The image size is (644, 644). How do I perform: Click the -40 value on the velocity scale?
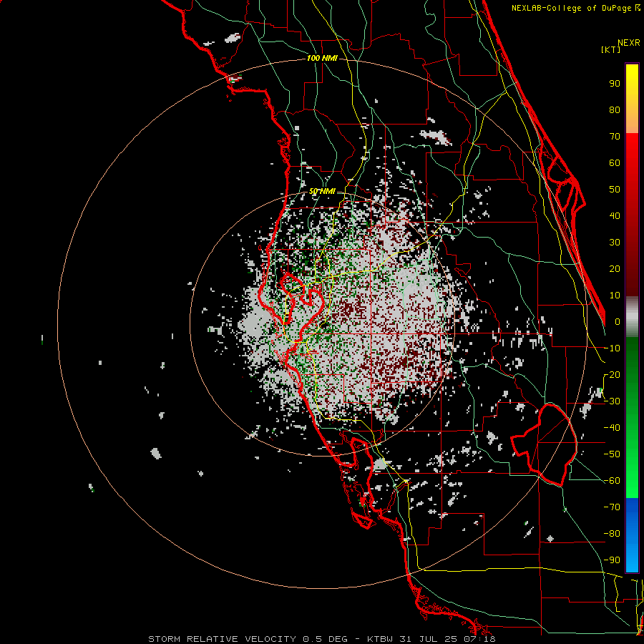click(612, 428)
